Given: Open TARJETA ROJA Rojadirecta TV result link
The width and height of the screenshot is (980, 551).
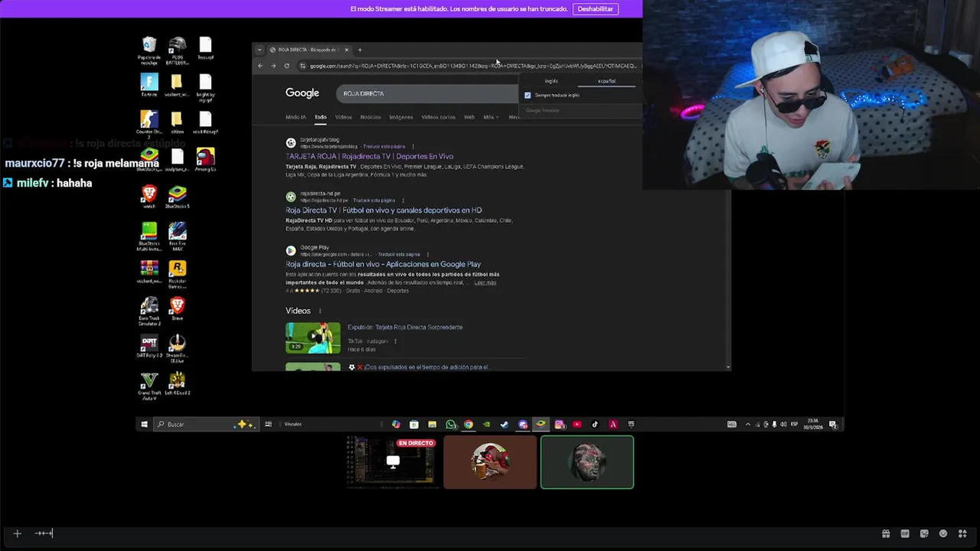Looking at the screenshot, I should [x=369, y=156].
